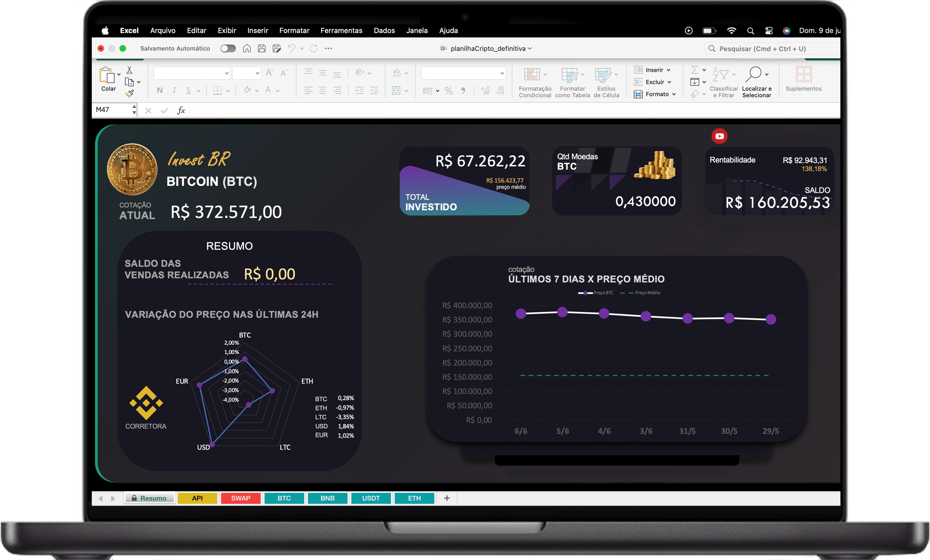Toggle bold formatting N button
Screen dimensions: 930x560
tap(160, 90)
